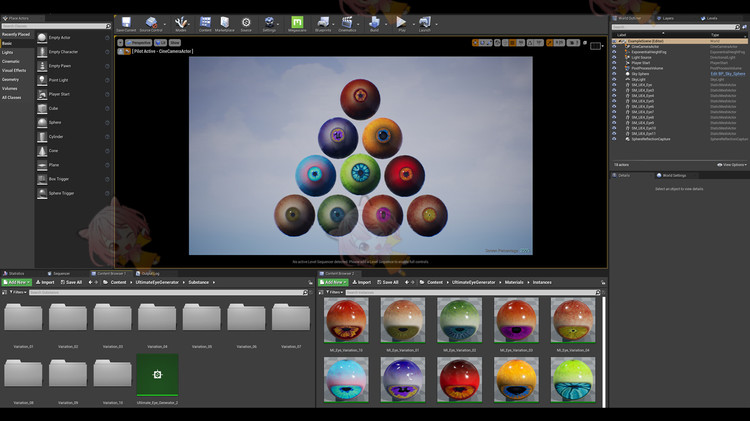Viewport: 750px width, 421px height.
Task: Select All Classes category in Place Actors
Action: pyautogui.click(x=11, y=98)
